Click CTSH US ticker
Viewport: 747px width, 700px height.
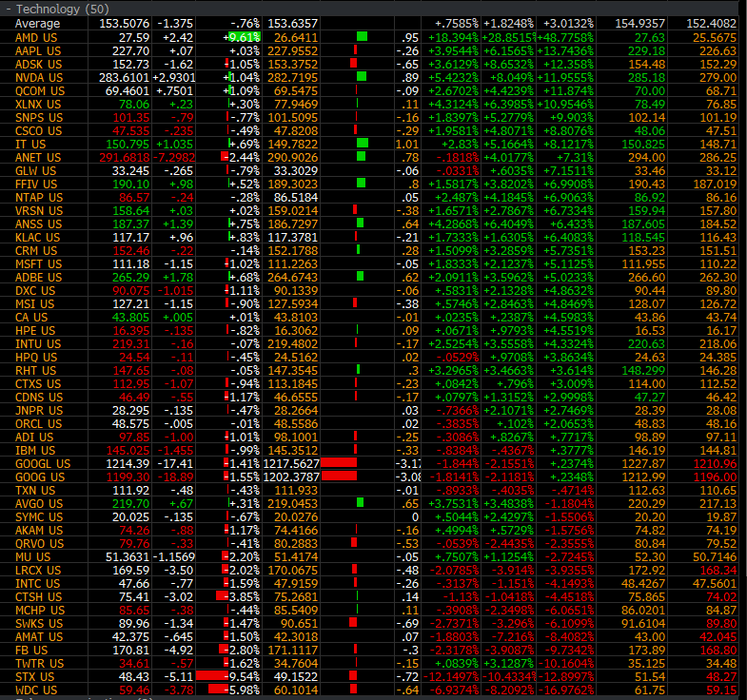[x=39, y=597]
